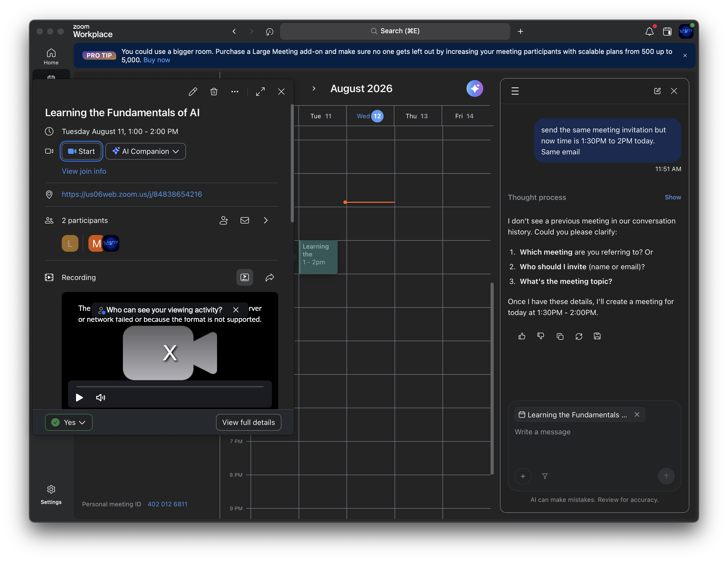The height and width of the screenshot is (561, 728).
Task: Go to next week in the calendar
Action: coord(314,88)
